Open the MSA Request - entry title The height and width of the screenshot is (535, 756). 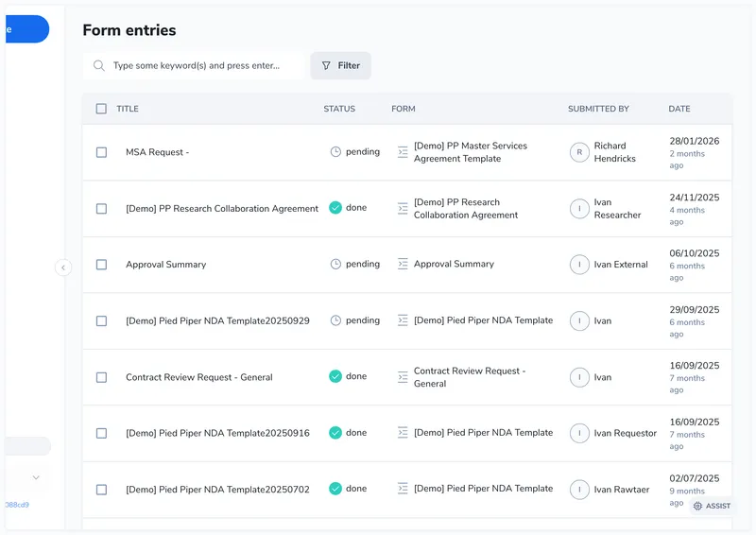pyautogui.click(x=157, y=152)
